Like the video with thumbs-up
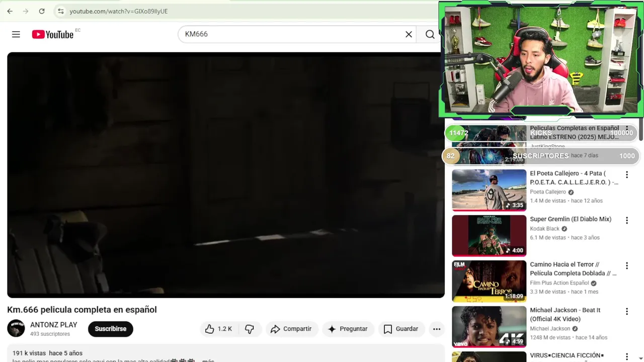The width and height of the screenshot is (644, 362). click(219, 329)
